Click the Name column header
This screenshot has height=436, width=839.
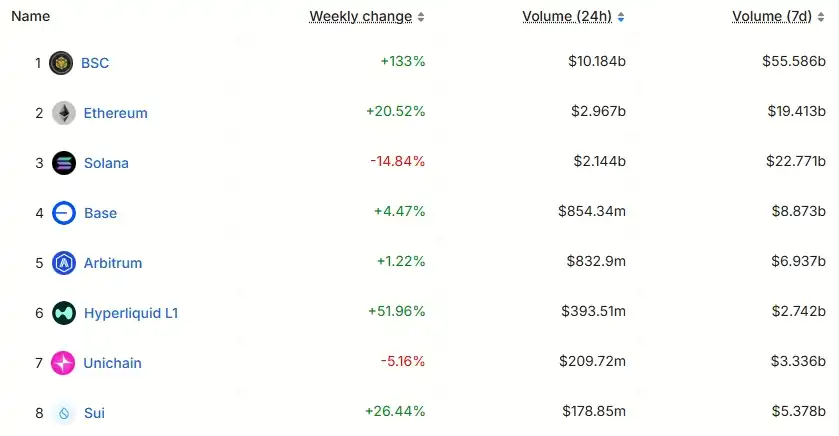click(30, 16)
